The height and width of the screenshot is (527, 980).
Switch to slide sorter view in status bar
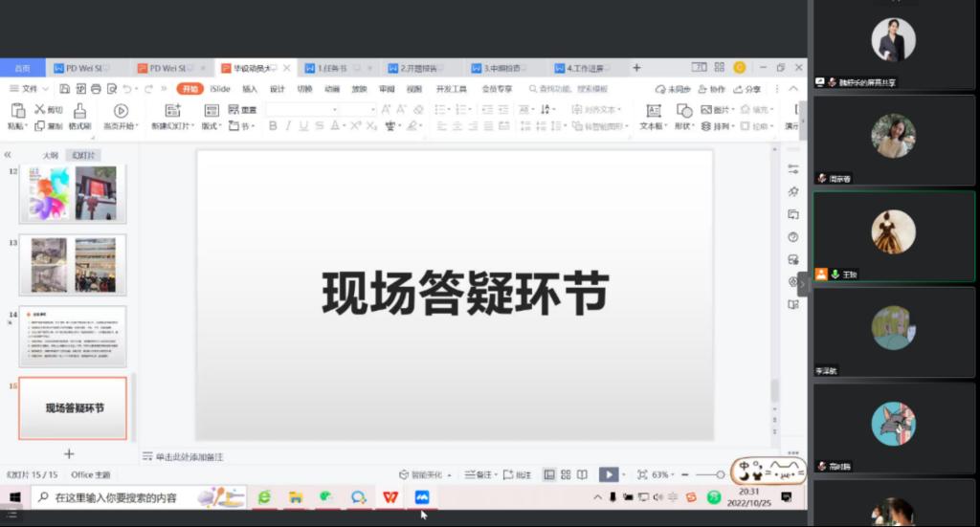click(566, 474)
